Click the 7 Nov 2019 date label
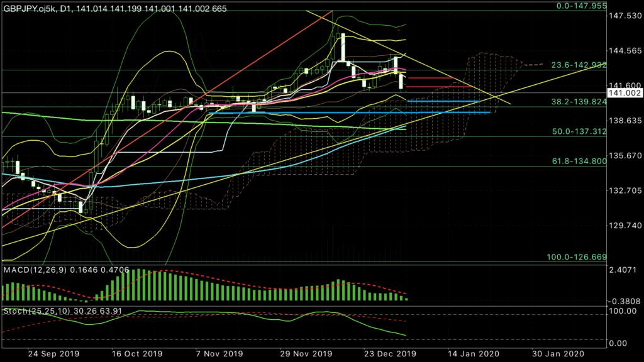Viewport: 644px width, 362px height. [x=219, y=354]
